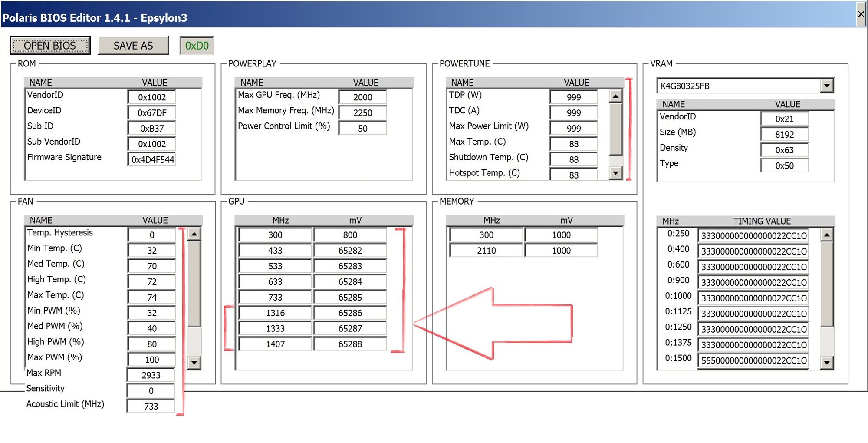Click the timing list scroll down arrow
868x443 pixels.
click(827, 362)
